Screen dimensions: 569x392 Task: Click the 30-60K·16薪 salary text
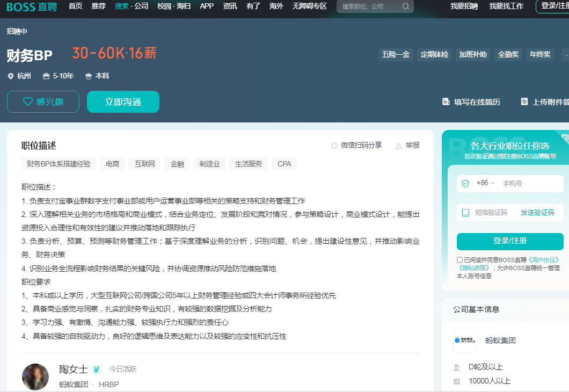(114, 53)
